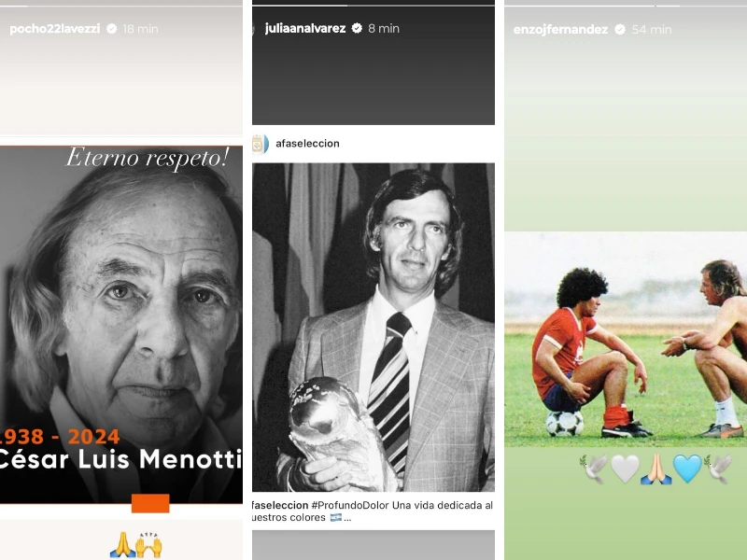Click verified badge beside enzojfernandez
The height and width of the screenshot is (560, 747).
[620, 30]
